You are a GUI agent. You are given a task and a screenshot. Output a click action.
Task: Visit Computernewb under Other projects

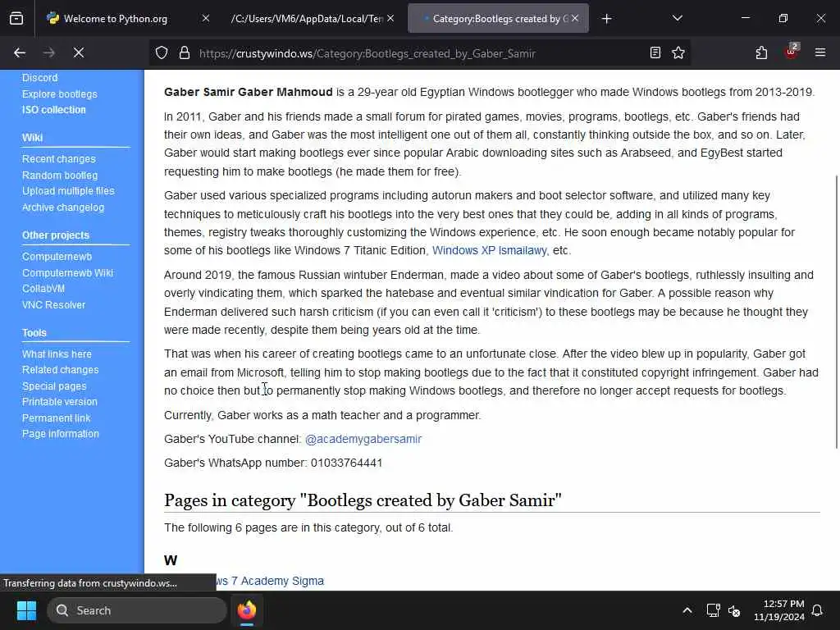click(x=57, y=257)
